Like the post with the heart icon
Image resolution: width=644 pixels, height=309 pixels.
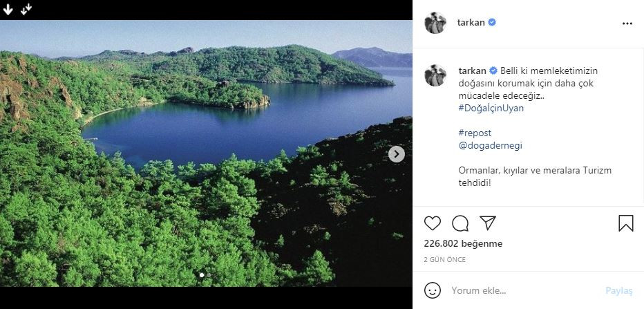(433, 223)
